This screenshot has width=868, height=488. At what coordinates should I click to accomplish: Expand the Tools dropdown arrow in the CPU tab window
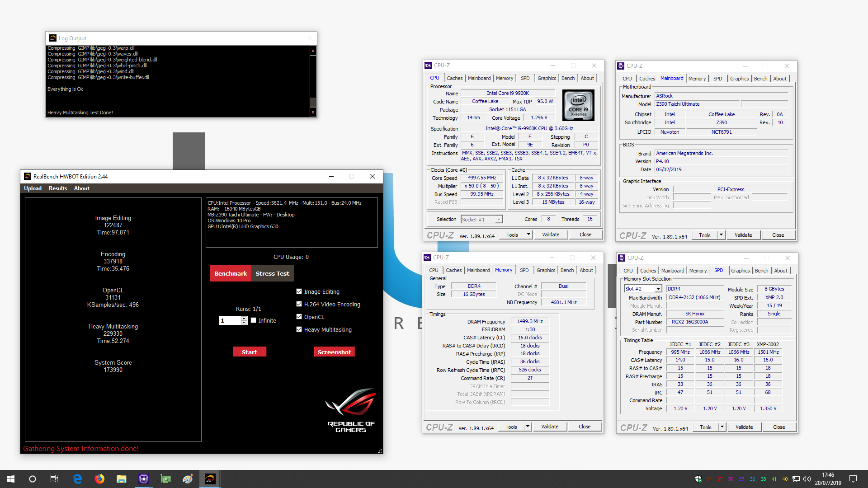coord(528,235)
